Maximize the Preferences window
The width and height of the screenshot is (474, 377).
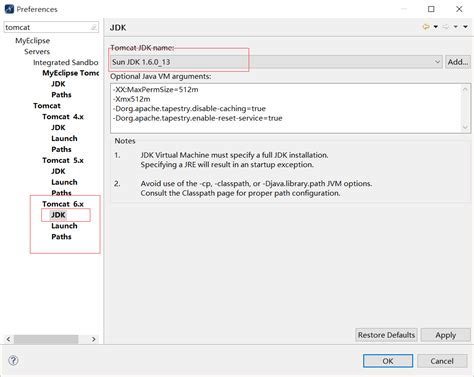(431, 9)
